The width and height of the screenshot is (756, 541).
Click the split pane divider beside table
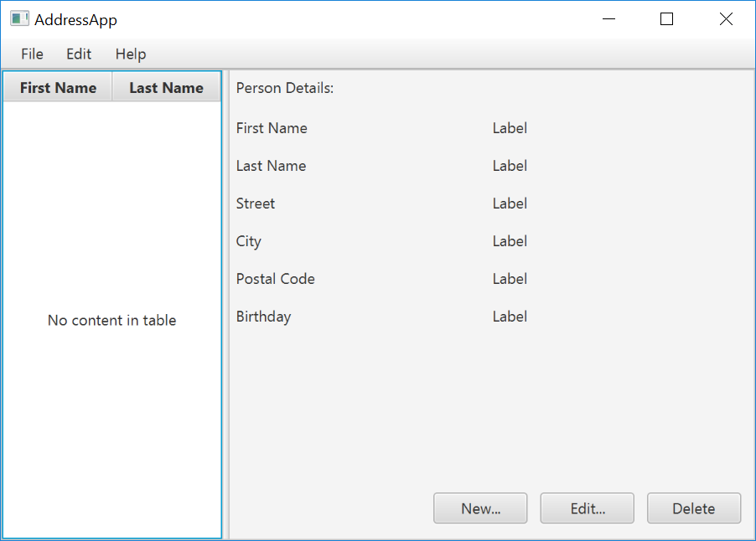[x=225, y=305]
